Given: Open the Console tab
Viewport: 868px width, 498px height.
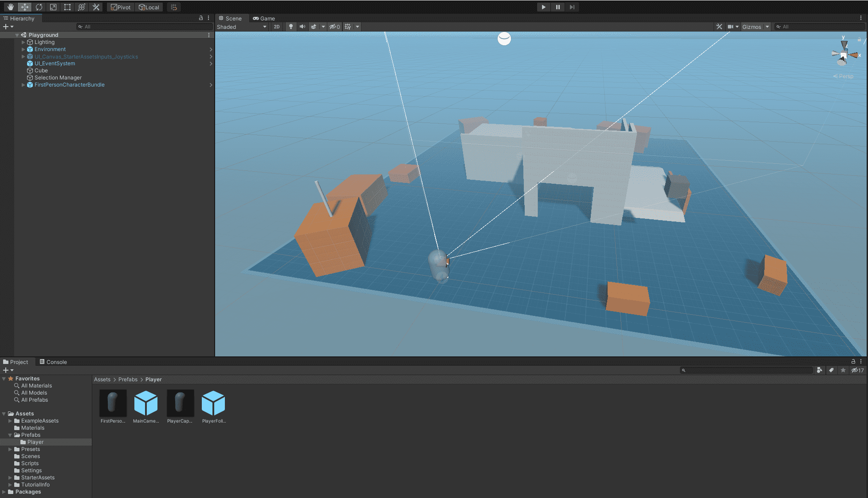Looking at the screenshot, I should [53, 362].
